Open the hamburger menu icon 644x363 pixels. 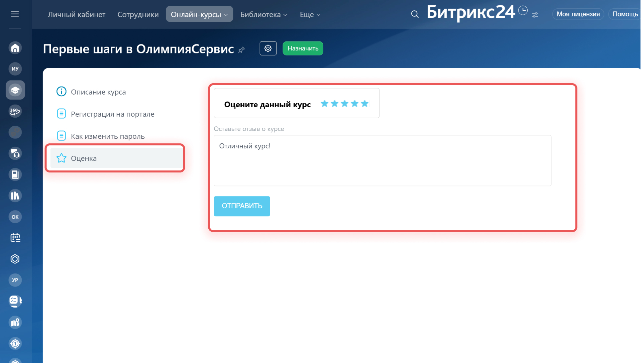[15, 14]
